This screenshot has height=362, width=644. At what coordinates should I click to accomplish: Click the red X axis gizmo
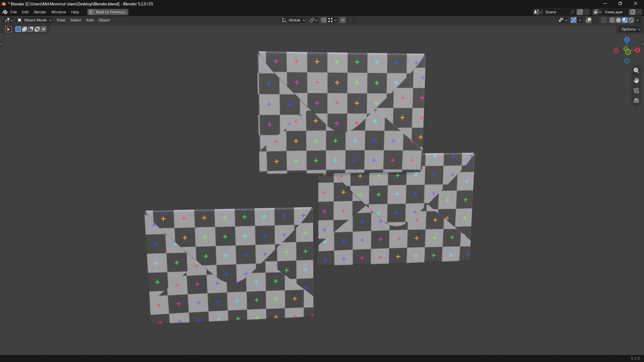[x=637, y=50]
